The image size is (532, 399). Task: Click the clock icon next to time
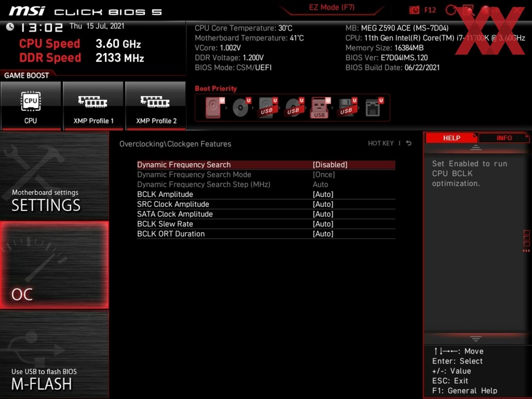coord(10,27)
